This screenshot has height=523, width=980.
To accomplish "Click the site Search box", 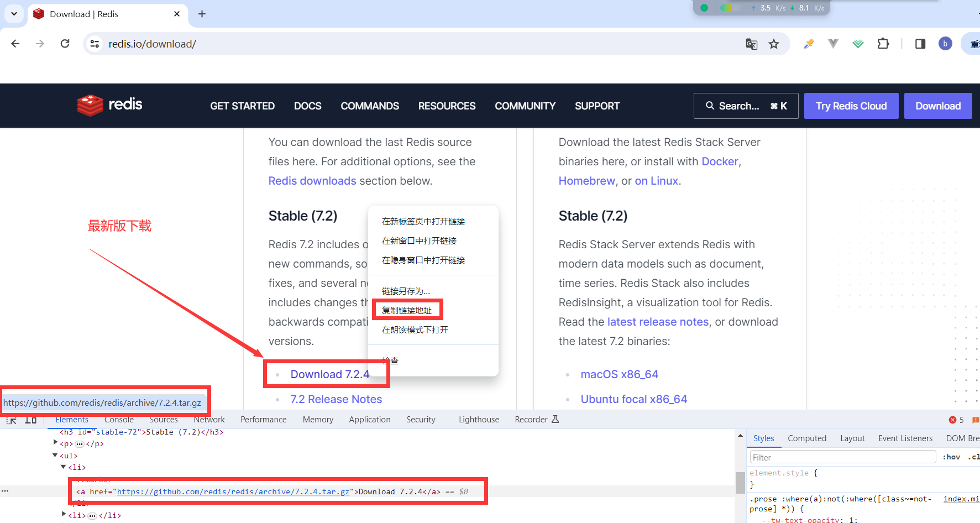I will click(746, 106).
